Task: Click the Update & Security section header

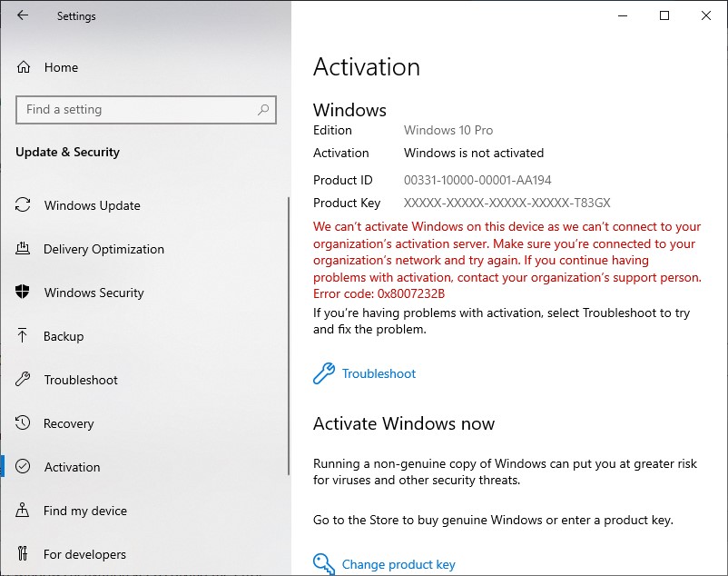Action: 68,153
